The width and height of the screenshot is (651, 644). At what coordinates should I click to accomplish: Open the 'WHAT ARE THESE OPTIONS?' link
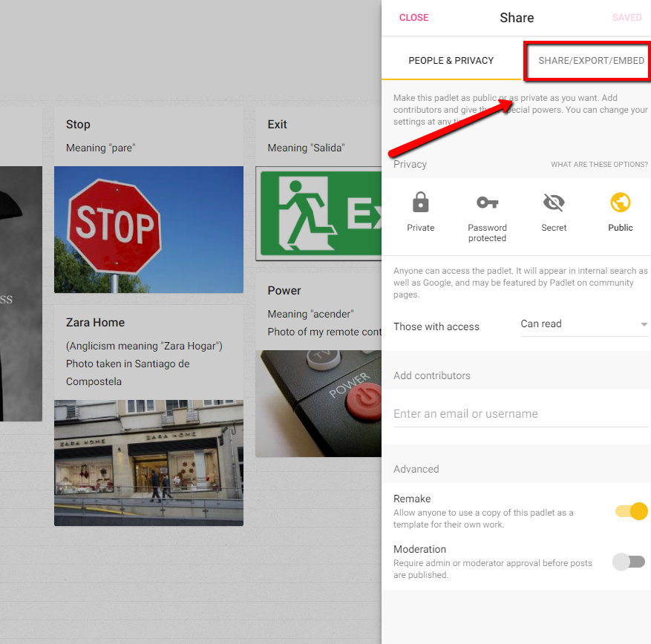coord(599,165)
